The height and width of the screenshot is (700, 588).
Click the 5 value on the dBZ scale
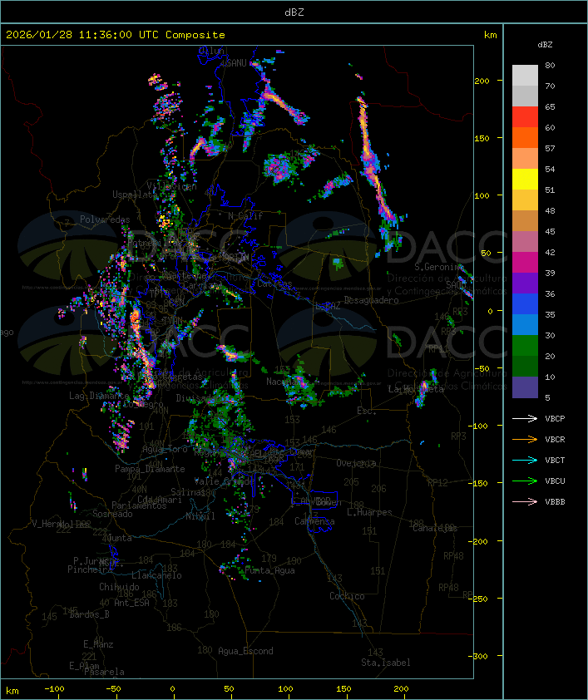547,397
